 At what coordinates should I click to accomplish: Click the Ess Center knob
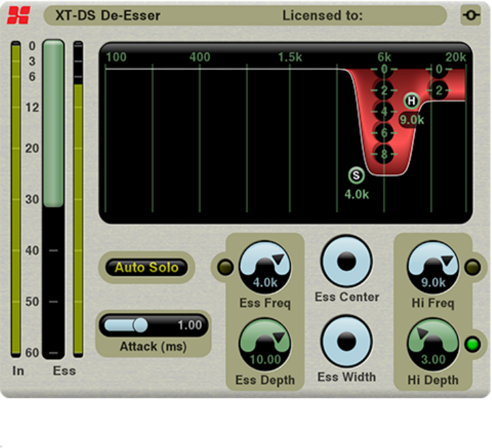point(347,261)
